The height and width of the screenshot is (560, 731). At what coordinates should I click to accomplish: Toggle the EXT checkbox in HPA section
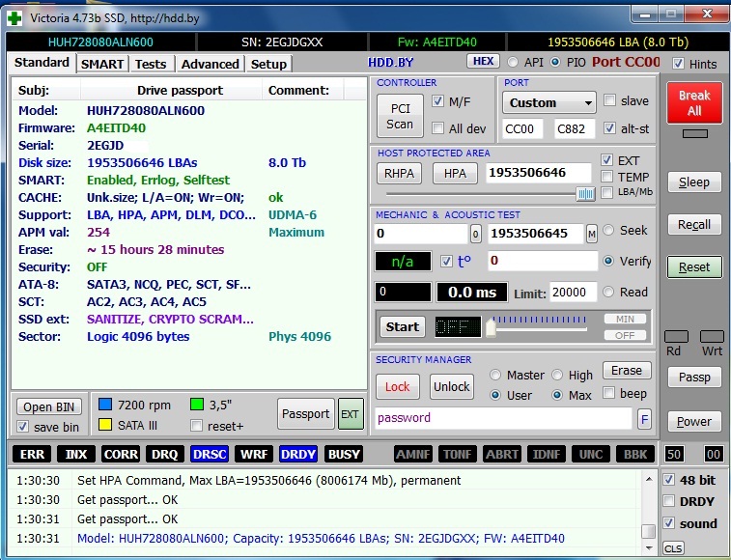(606, 160)
